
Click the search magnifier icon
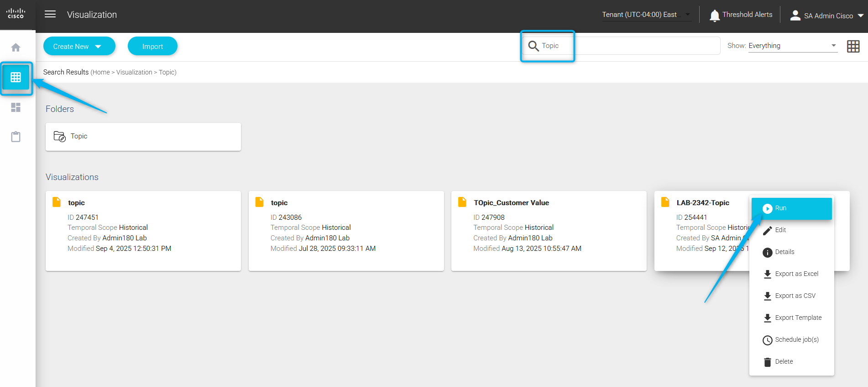pyautogui.click(x=533, y=46)
